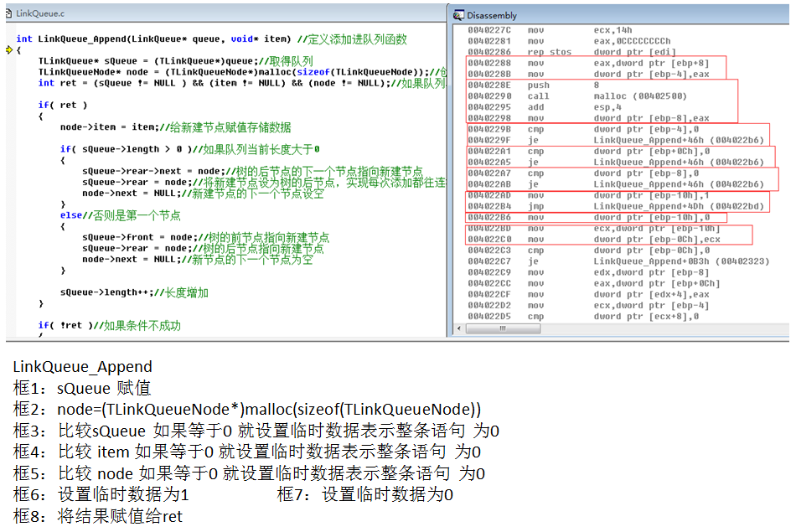
Task: Select cmp [ebp+0Ch] line at 004022A1
Action: (x=588, y=152)
